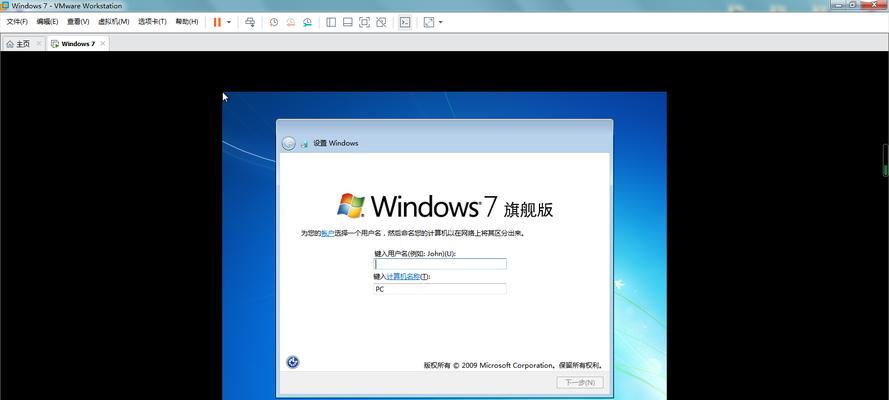Viewport: 889px width, 400px height.
Task: Take a snapshot of the virtual machine
Action: [x=274, y=22]
